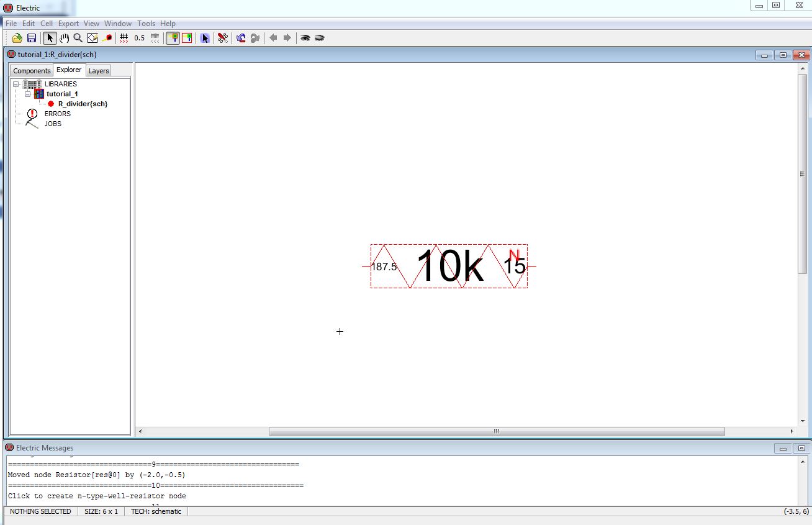This screenshot has width=812, height=525.
Task: Enable Select Objects mode
Action: pyautogui.click(x=173, y=38)
